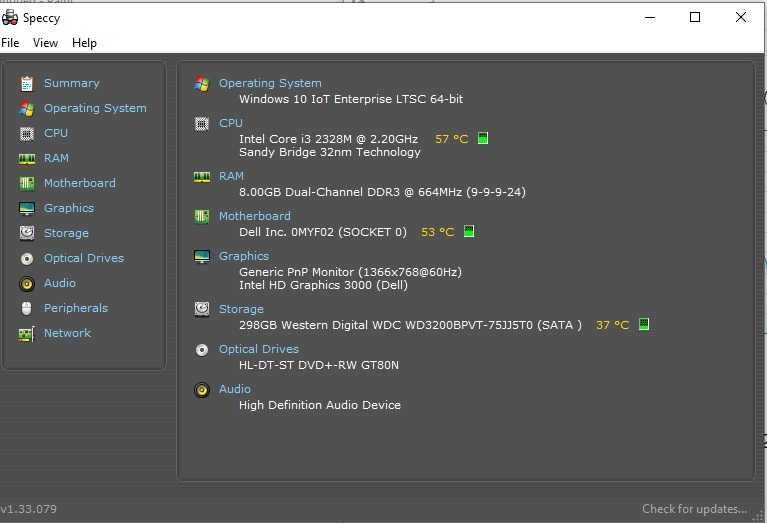Viewport: 767px width, 523px height.
Task: Show Peripherals section from sidebar
Action: 76,308
